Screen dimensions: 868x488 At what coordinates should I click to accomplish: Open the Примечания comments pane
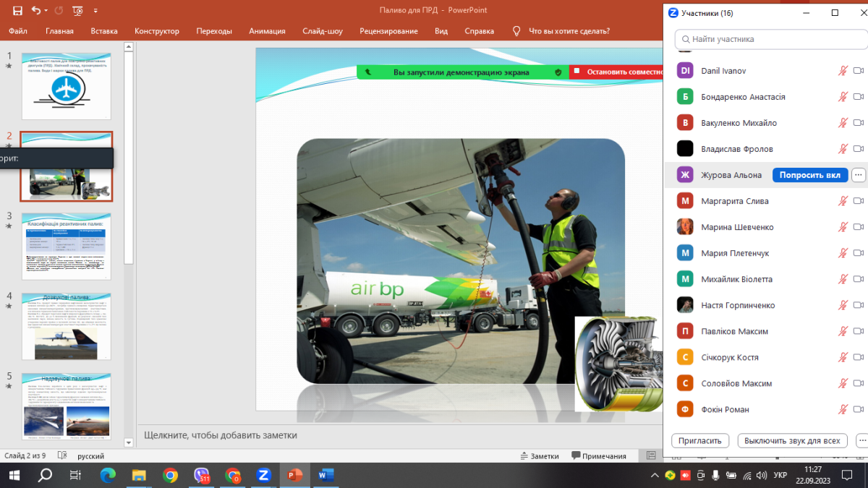[x=598, y=455]
